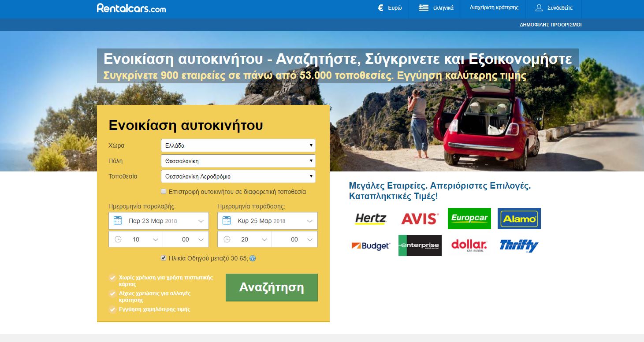The image size is (644, 342).
Task: Click the pick-up time clock icon
Action: (x=118, y=239)
